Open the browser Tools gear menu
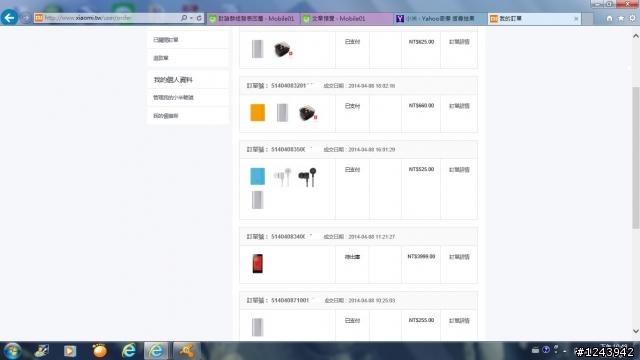 click(632, 18)
